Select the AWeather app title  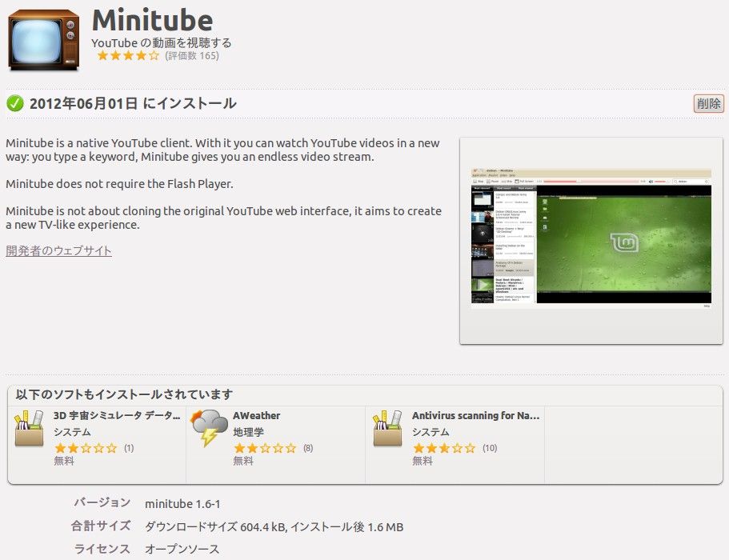tap(257, 415)
